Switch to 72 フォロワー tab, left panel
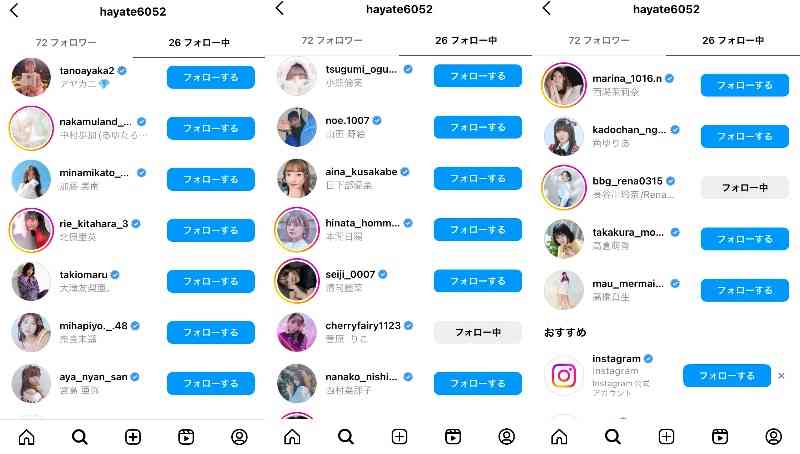The height and width of the screenshot is (454, 800). pos(66,43)
